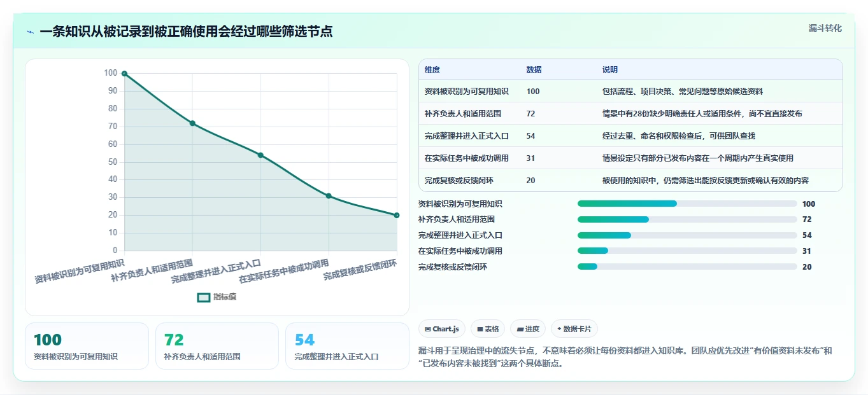Click the 完成复核或反馈闭环 progress bar
The height and width of the screenshot is (395, 868).
click(687, 267)
